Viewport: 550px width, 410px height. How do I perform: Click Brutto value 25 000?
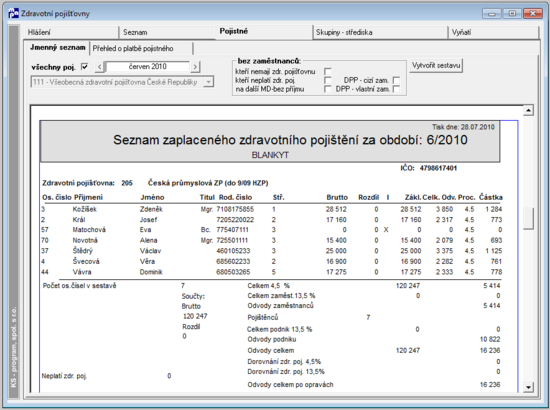coord(336,251)
